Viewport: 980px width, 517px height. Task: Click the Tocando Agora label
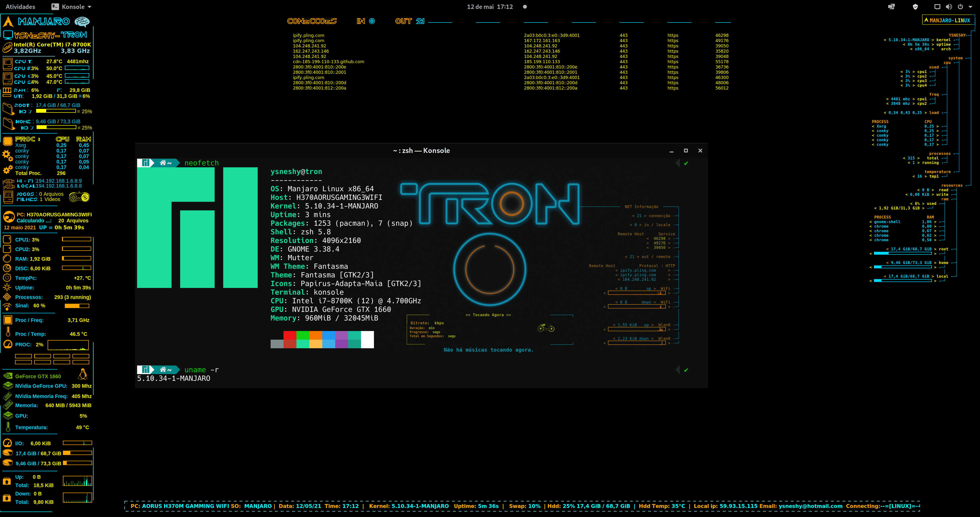pyautogui.click(x=488, y=315)
